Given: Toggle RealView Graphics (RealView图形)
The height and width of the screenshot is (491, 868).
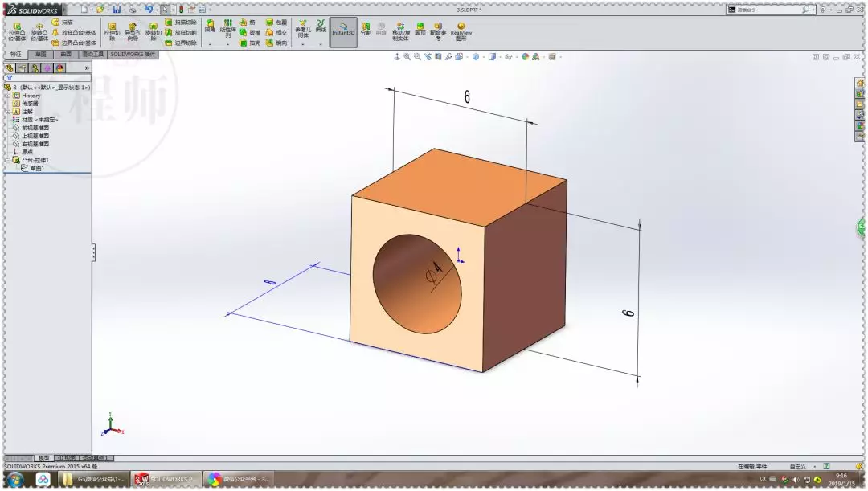Looking at the screenshot, I should (461, 31).
